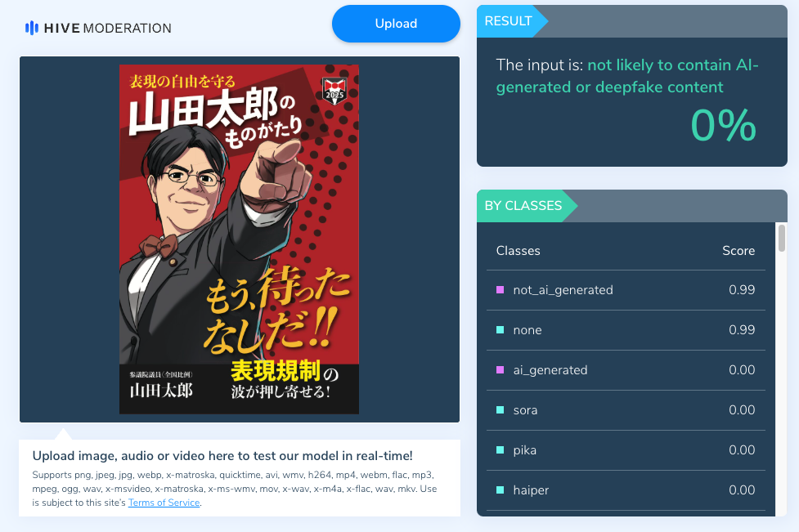The height and width of the screenshot is (532, 799).
Task: Click the classes list scrollbar thumb
Action: pyautogui.click(x=782, y=239)
